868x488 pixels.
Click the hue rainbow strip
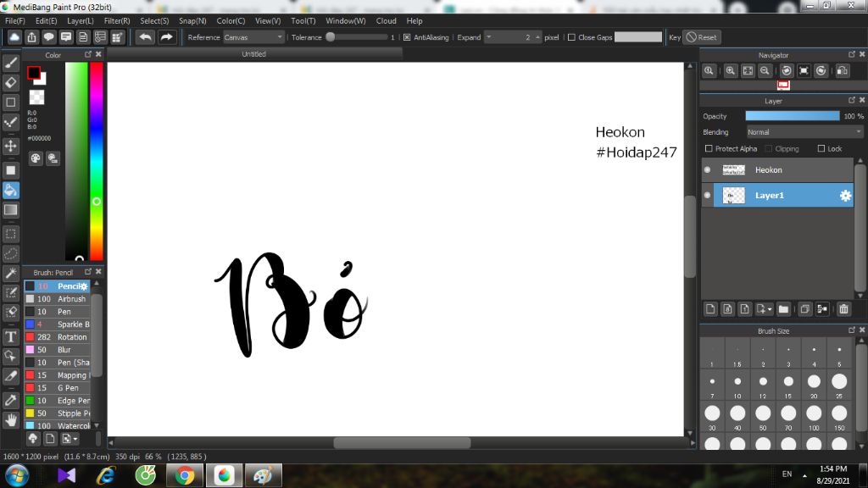point(97,161)
